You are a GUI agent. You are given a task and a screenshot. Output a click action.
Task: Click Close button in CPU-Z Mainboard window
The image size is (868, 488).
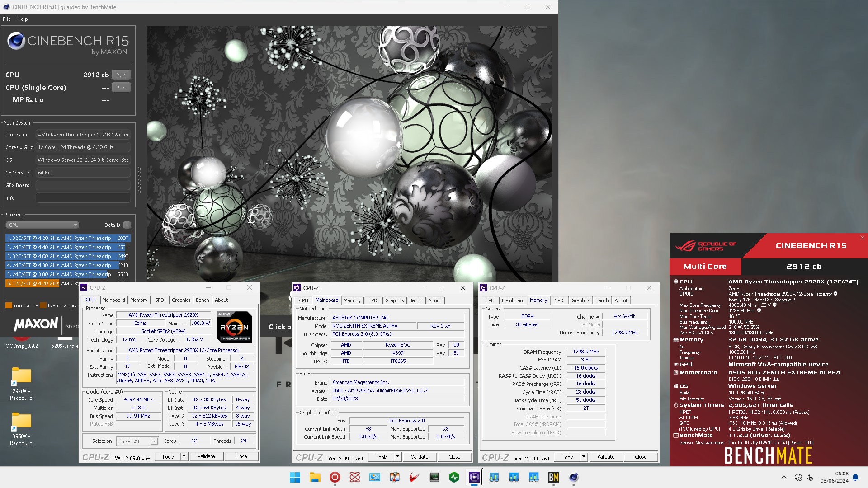click(x=454, y=457)
